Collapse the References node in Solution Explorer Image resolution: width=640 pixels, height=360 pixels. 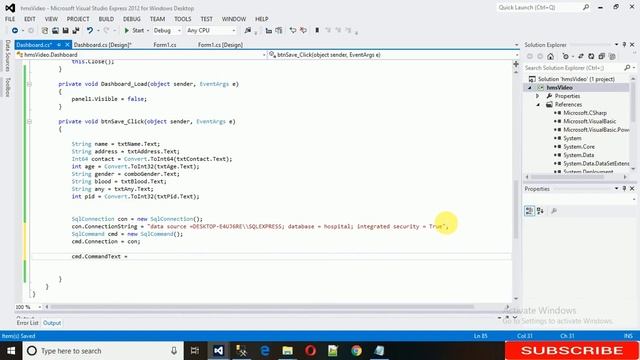538,104
